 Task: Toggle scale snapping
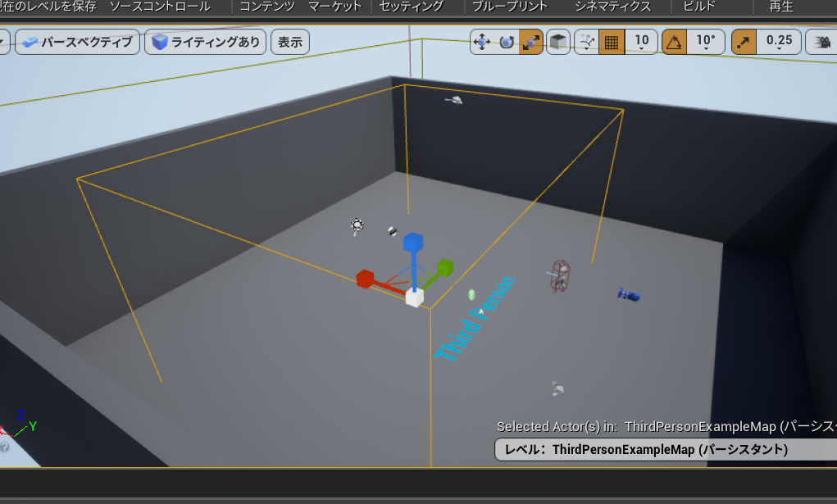(744, 42)
